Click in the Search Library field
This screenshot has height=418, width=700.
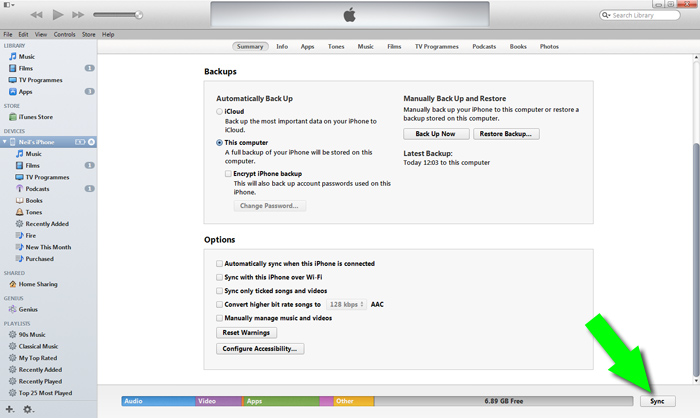[640, 15]
